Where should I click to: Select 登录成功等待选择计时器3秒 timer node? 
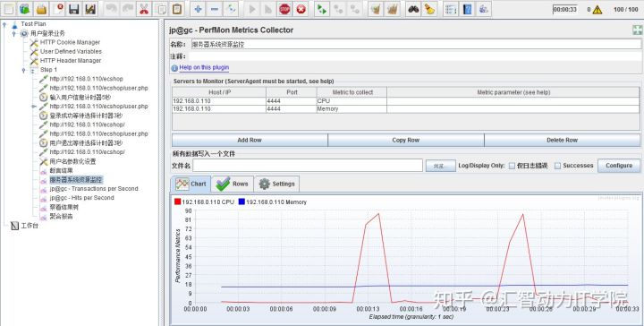(x=86, y=116)
